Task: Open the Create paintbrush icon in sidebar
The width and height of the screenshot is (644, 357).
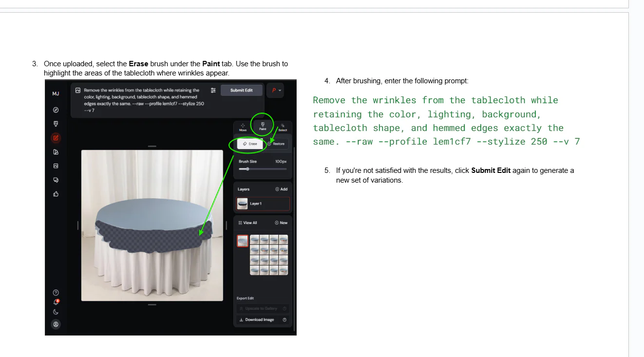Action: 56,124
